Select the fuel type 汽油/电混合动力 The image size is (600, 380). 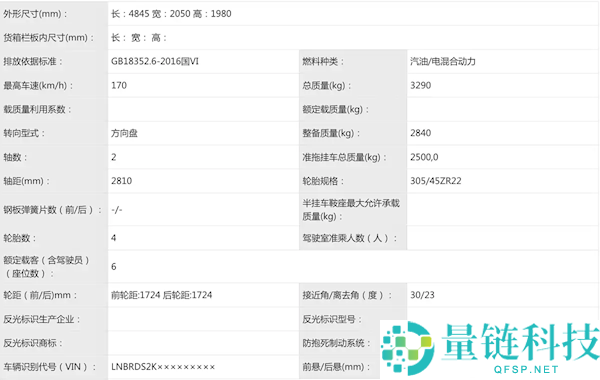pyautogui.click(x=443, y=62)
